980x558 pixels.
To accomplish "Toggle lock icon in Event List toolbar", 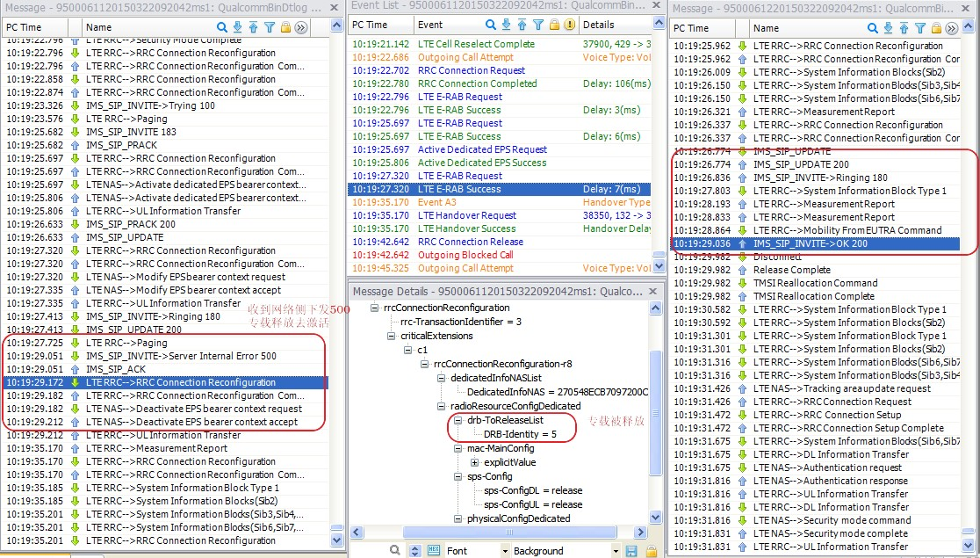I will [x=554, y=25].
